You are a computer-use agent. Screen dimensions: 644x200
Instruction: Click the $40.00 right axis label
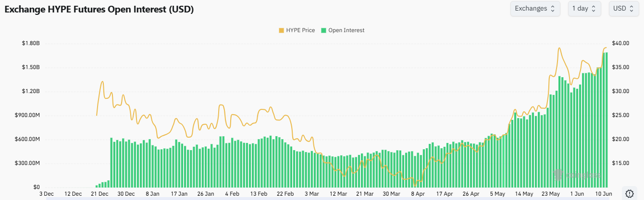pos(621,43)
